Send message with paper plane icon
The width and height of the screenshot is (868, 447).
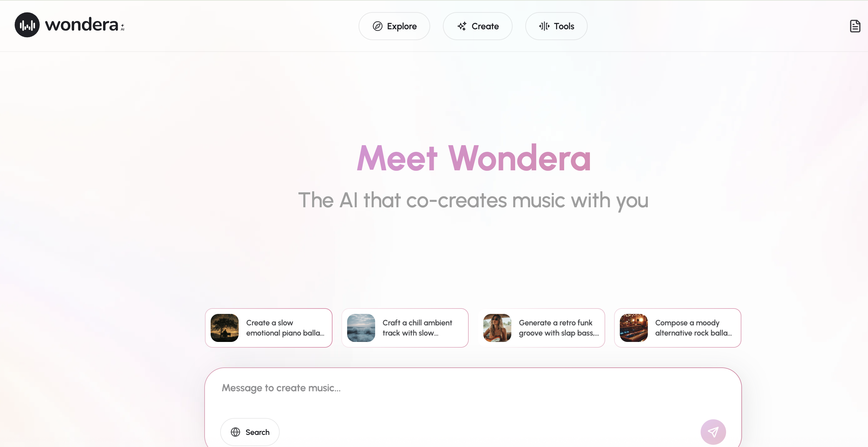click(713, 432)
